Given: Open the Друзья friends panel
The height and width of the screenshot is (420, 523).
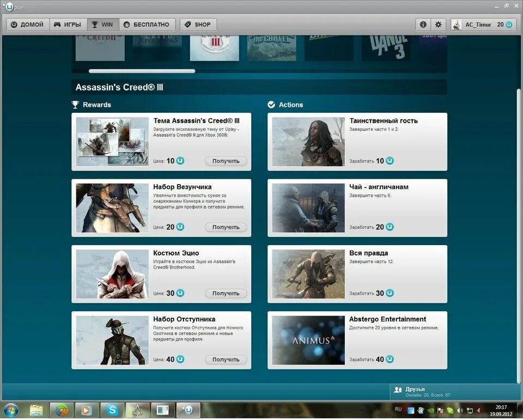Looking at the screenshot, I should tap(455, 392).
